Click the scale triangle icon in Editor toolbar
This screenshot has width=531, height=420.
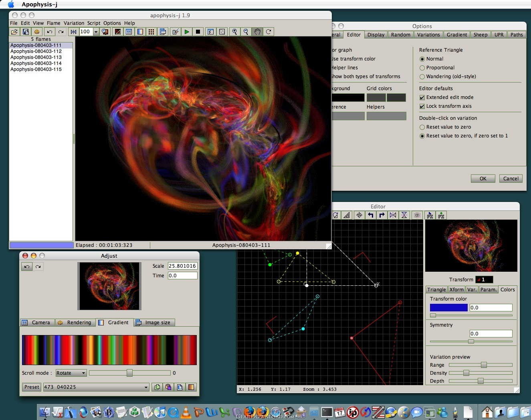pyautogui.click(x=347, y=215)
